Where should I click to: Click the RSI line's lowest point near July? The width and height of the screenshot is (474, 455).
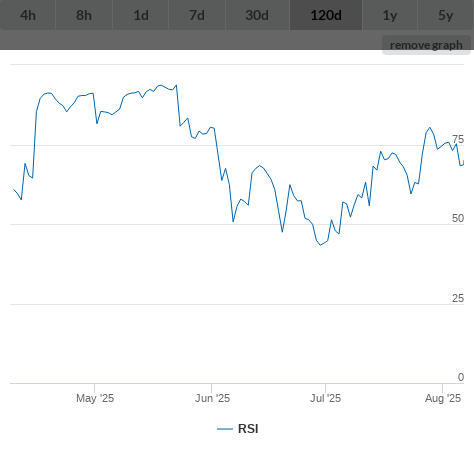(321, 245)
